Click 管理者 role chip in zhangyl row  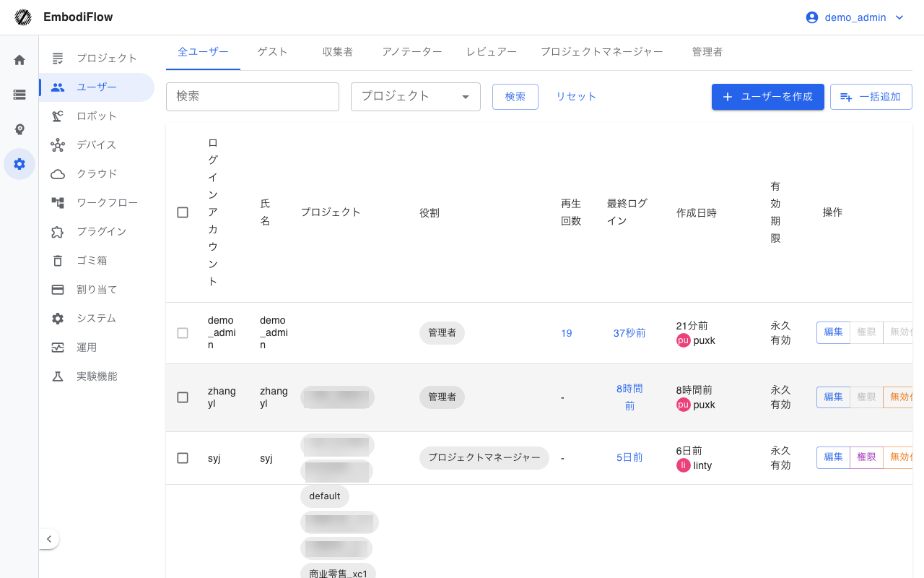coord(442,397)
